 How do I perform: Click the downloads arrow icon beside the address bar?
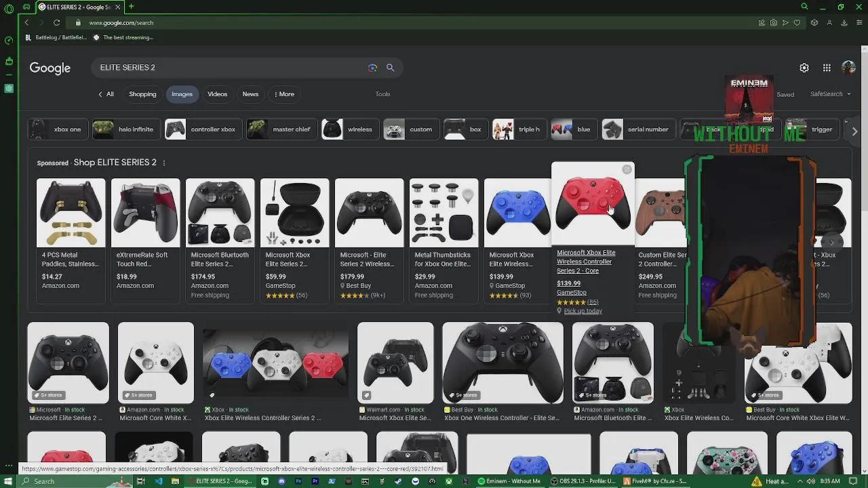point(844,22)
